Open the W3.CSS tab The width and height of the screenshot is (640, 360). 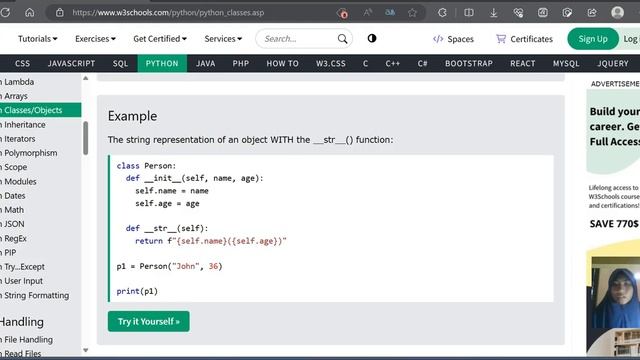point(331,63)
